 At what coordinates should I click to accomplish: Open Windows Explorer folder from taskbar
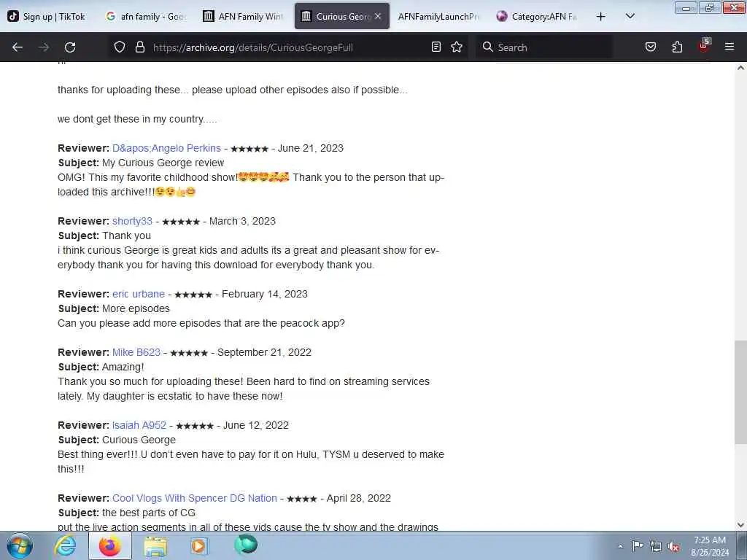155,545
